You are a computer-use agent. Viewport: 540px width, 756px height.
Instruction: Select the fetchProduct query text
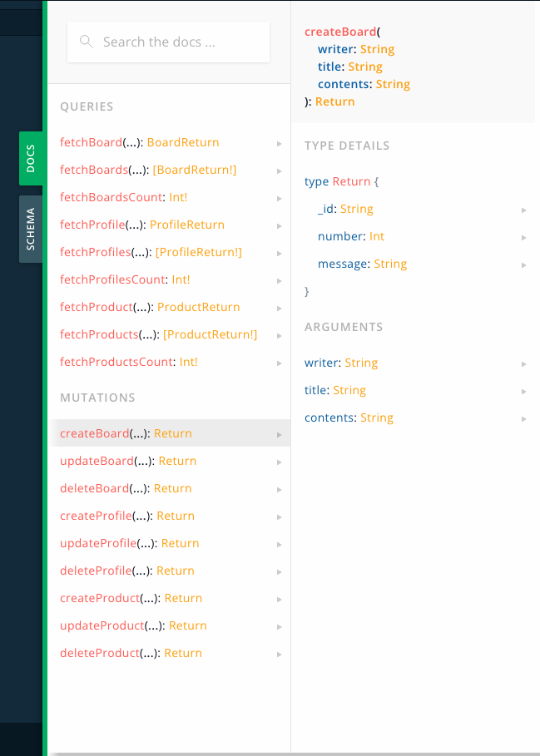[x=97, y=307]
